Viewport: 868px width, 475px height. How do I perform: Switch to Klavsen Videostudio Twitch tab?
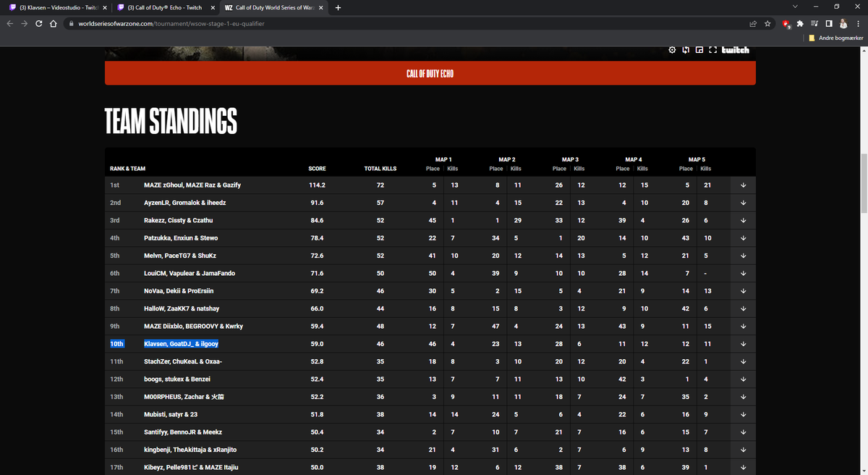pyautogui.click(x=56, y=8)
